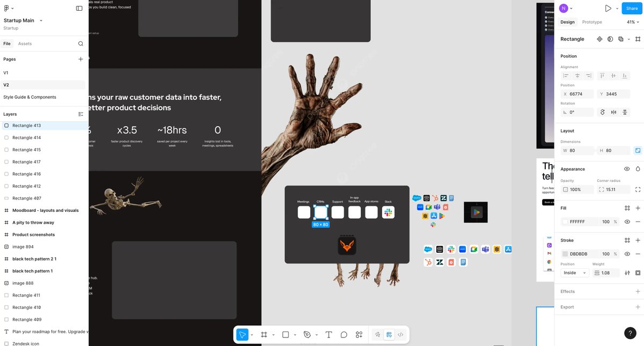Switch to the Assets tab
The width and height of the screenshot is (644, 346).
coord(25,43)
